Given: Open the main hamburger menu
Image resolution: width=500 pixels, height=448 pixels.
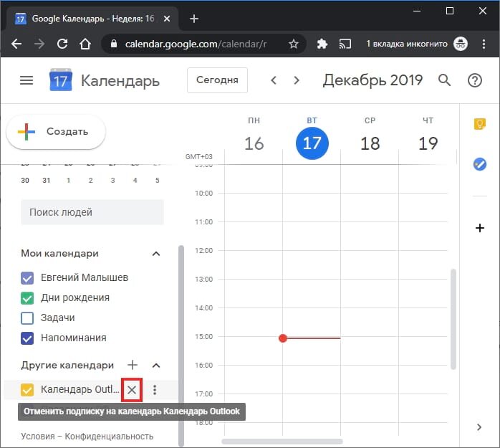Looking at the screenshot, I should point(27,80).
